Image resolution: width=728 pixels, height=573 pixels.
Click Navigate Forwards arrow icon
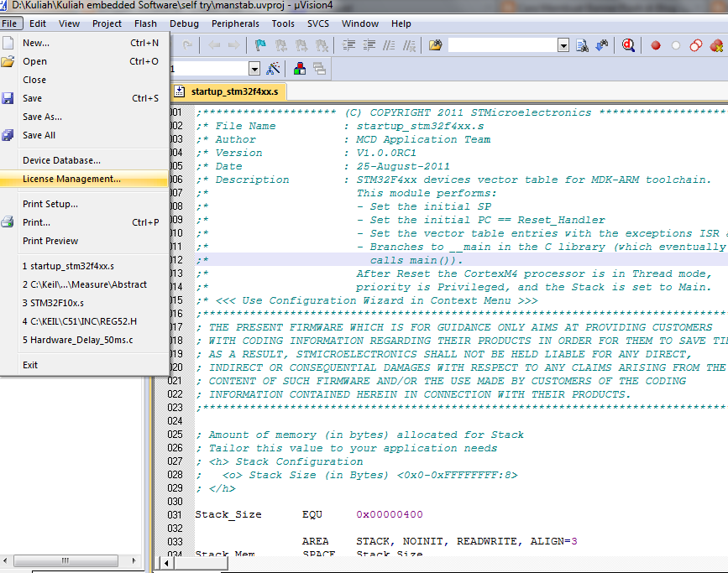[x=234, y=45]
